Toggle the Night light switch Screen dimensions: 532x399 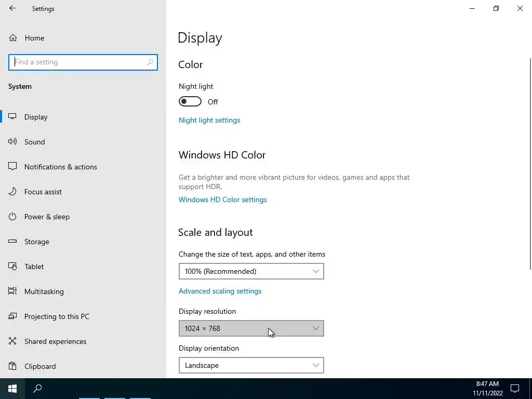coord(190,101)
